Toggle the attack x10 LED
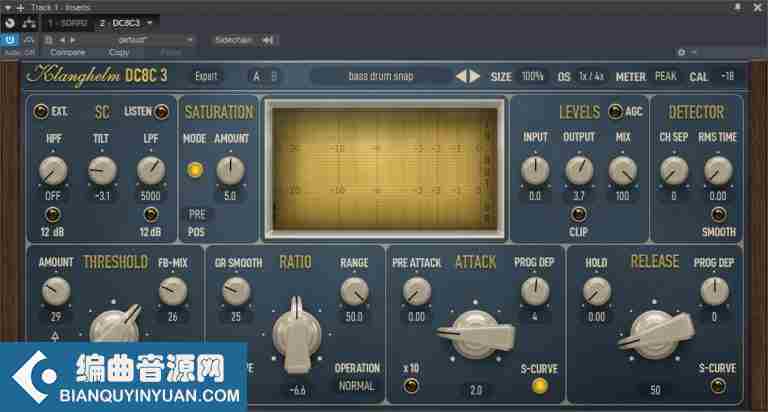This screenshot has height=412, width=768. tap(410, 386)
